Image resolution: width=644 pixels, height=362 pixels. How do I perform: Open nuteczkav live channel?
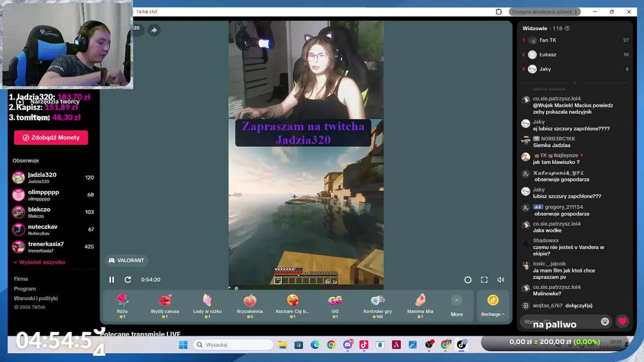tap(53, 229)
